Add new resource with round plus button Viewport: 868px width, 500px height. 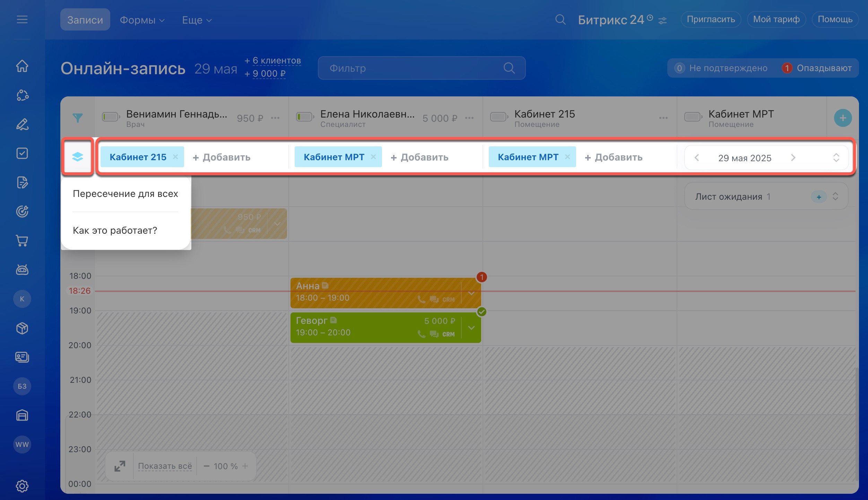click(x=843, y=118)
